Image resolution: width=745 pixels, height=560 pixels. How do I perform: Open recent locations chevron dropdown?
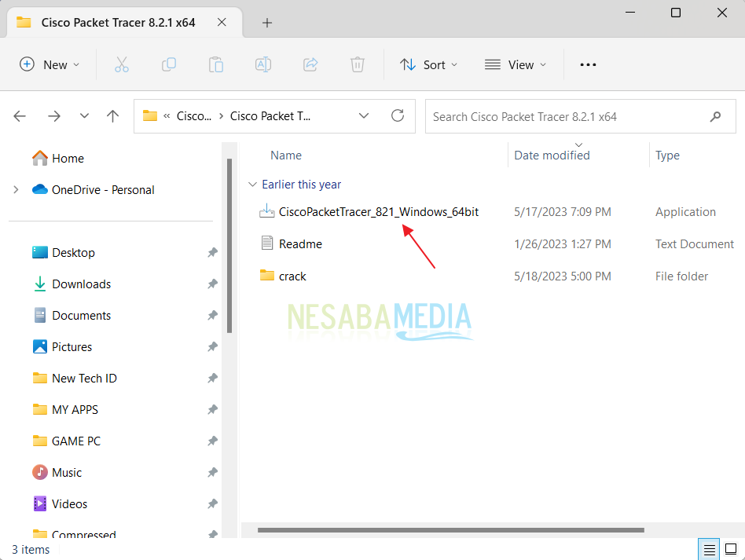(84, 116)
